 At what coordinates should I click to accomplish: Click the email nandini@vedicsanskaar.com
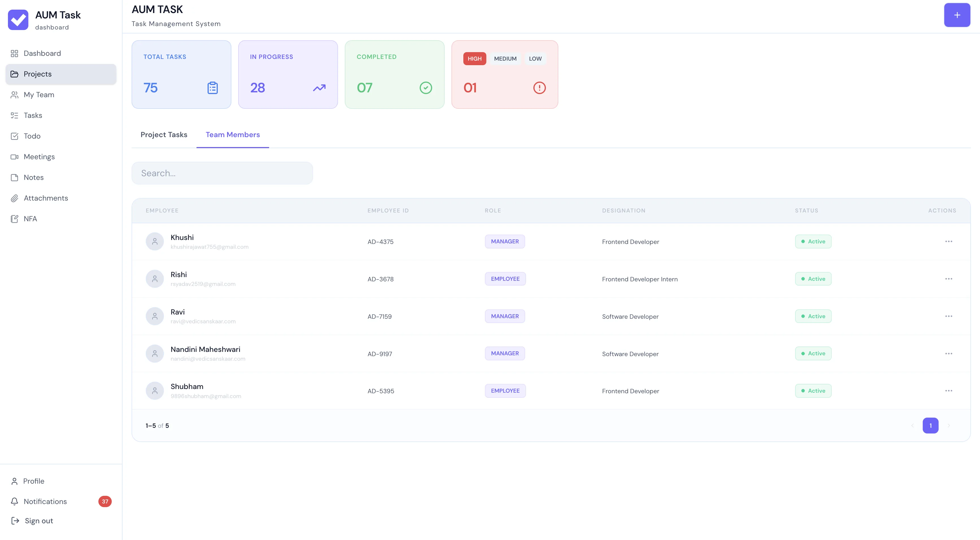point(208,359)
